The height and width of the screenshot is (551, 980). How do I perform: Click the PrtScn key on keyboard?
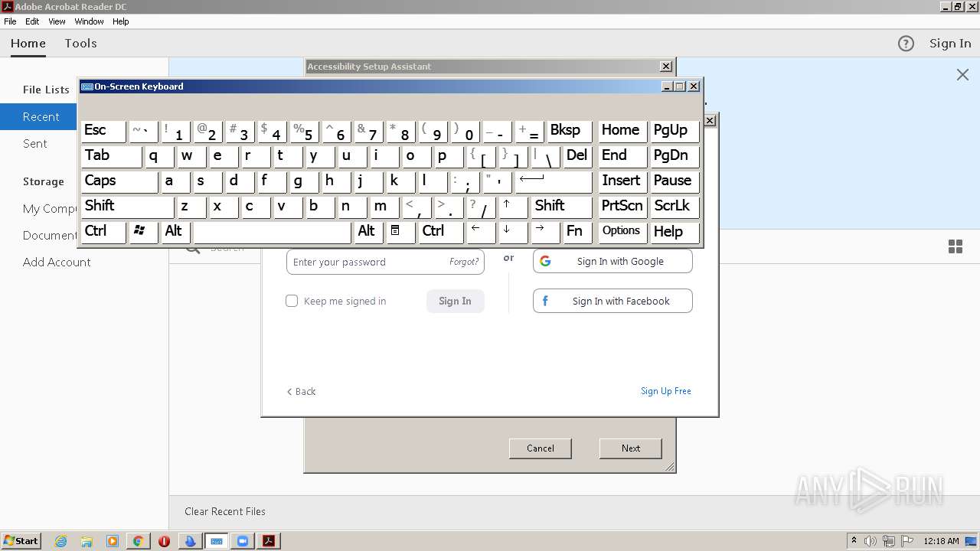(x=622, y=206)
